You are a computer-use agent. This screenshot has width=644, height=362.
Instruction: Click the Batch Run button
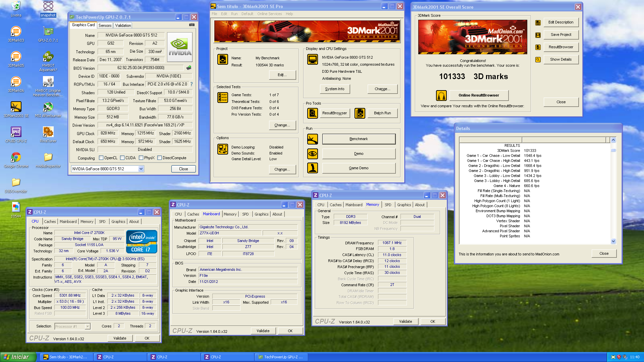382,113
